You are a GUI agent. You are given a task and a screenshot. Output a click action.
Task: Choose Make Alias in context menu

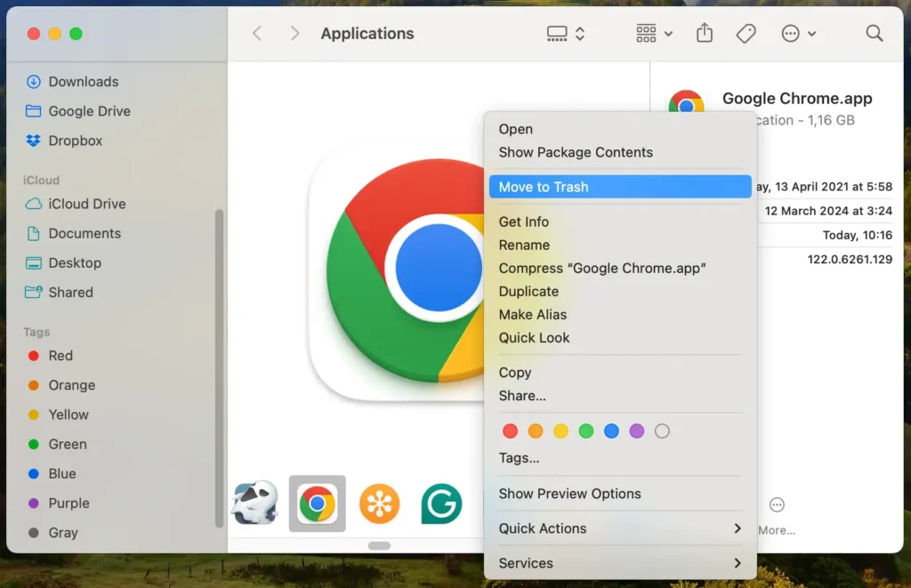pyautogui.click(x=620, y=315)
